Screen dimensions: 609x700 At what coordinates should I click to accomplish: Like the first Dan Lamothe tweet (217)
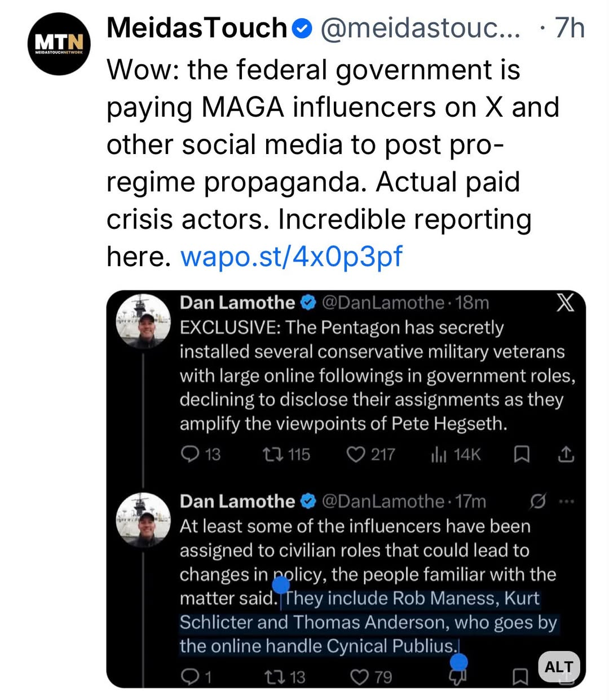point(356,454)
